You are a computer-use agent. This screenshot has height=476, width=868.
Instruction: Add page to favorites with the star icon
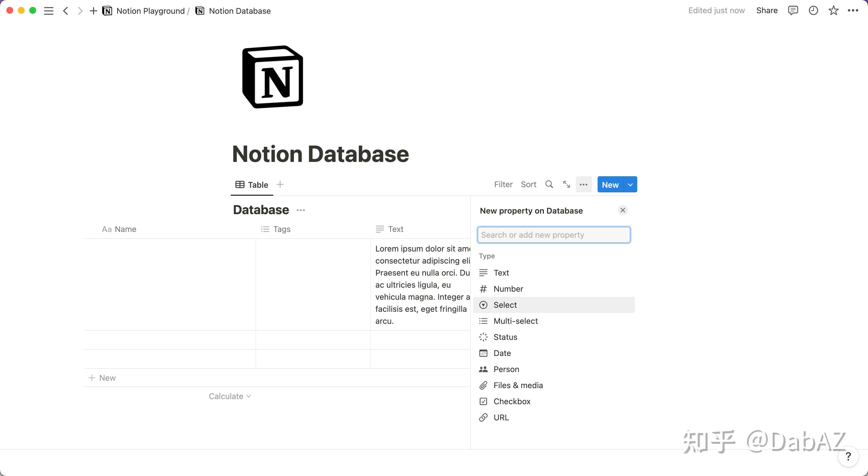[x=833, y=10]
